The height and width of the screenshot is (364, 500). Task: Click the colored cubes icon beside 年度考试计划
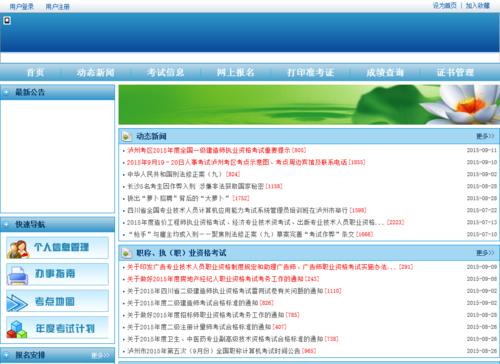17,329
